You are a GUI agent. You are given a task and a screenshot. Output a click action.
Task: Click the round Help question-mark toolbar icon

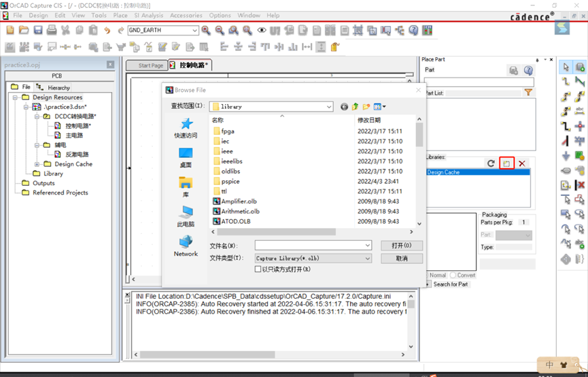(x=413, y=30)
